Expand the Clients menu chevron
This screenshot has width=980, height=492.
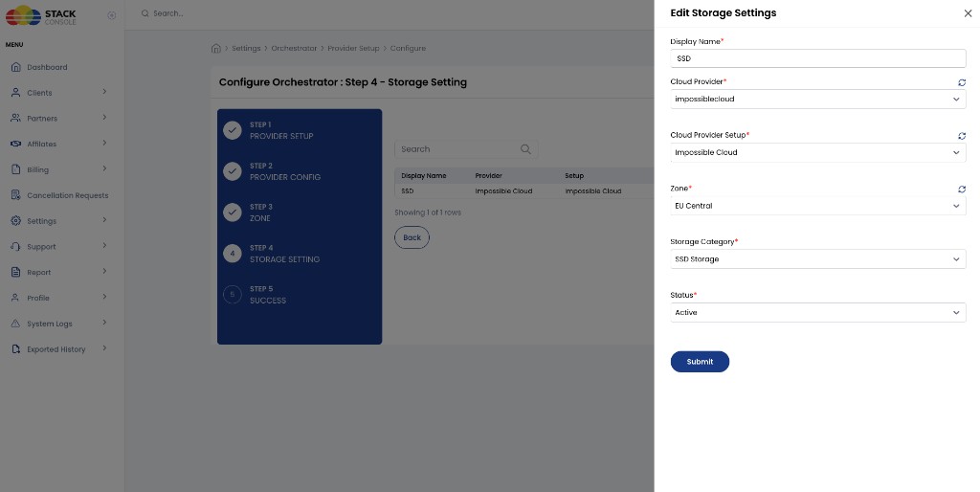click(x=104, y=92)
